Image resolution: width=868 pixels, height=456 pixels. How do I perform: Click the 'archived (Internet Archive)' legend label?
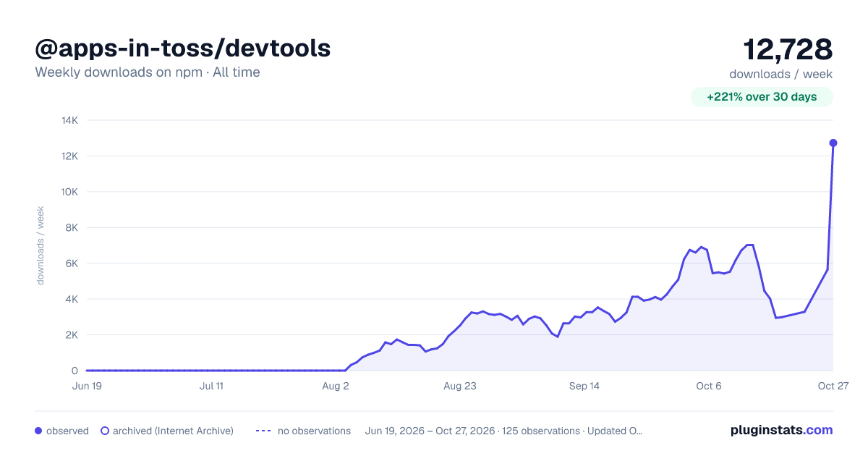(x=173, y=431)
